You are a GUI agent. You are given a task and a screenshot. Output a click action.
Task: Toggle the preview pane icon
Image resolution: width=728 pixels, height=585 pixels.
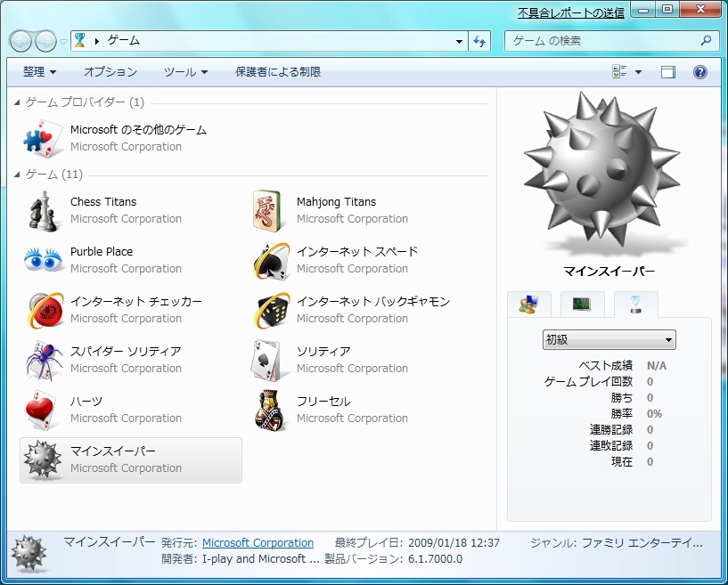[x=667, y=72]
